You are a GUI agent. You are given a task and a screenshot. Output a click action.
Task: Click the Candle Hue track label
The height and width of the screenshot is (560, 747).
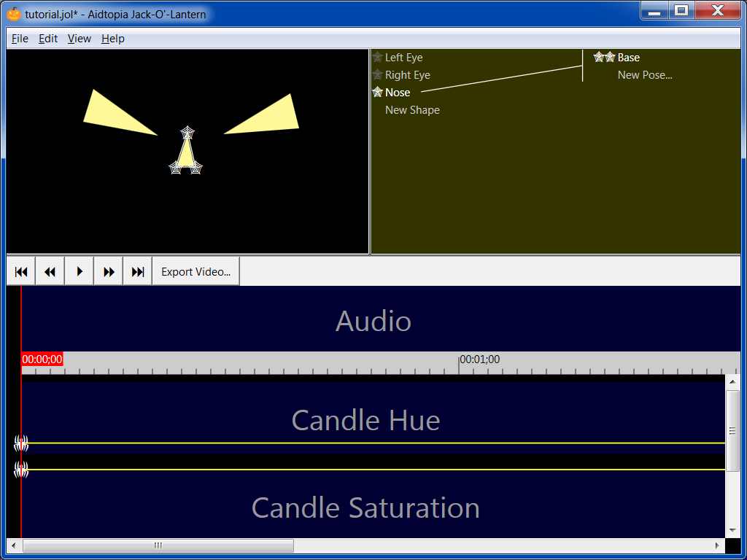click(x=365, y=420)
